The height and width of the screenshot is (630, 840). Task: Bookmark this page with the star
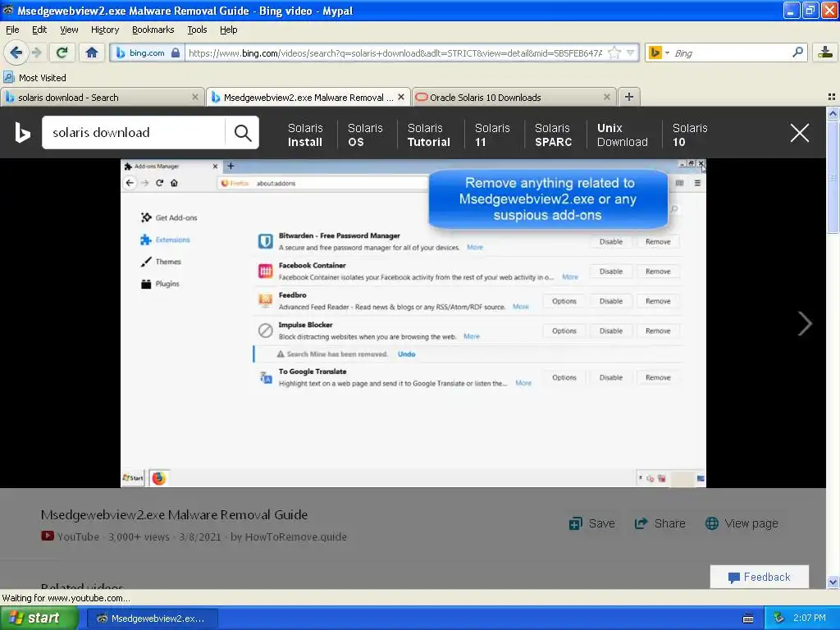point(615,52)
